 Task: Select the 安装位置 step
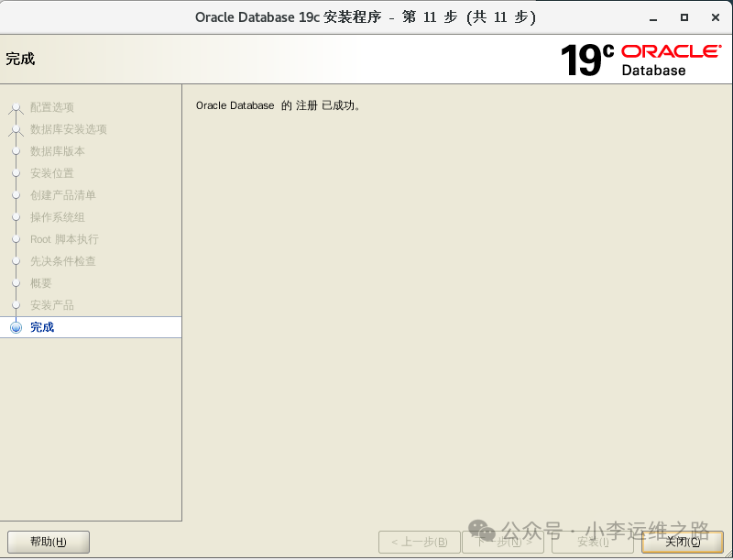pyautogui.click(x=52, y=173)
